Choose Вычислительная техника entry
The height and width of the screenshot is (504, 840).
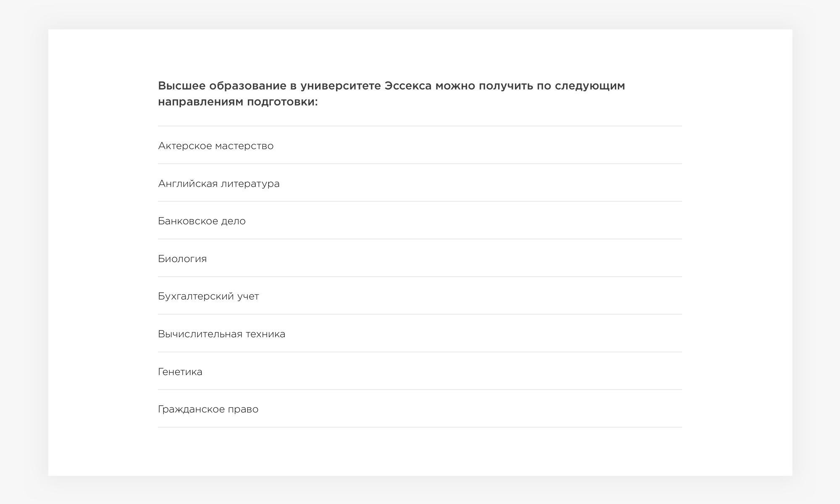[420, 333]
